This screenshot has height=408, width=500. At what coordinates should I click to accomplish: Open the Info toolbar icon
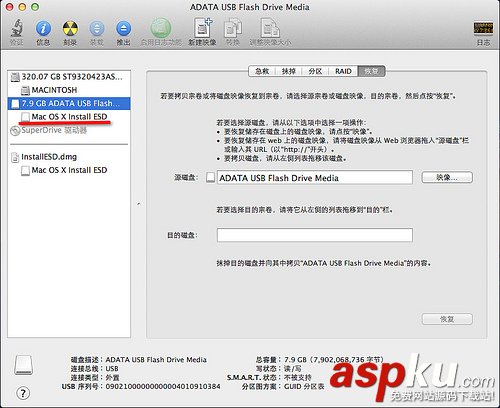point(43,28)
